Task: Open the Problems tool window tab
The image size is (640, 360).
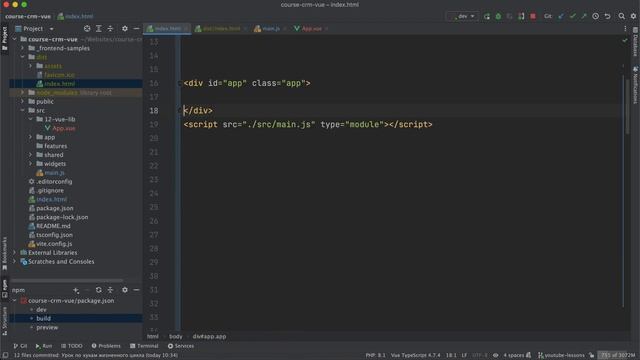Action: pyautogui.click(x=106, y=346)
